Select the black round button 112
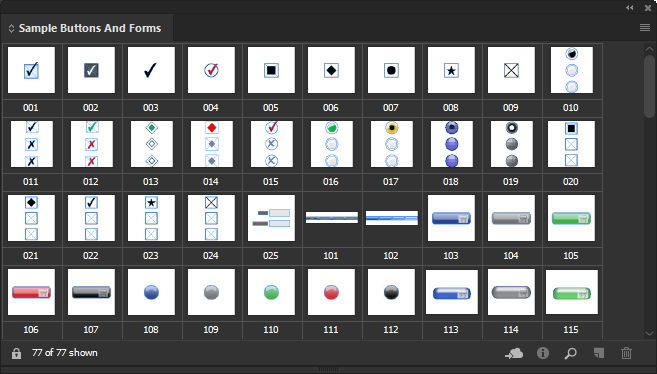The height and width of the screenshot is (374, 657). pos(391,292)
